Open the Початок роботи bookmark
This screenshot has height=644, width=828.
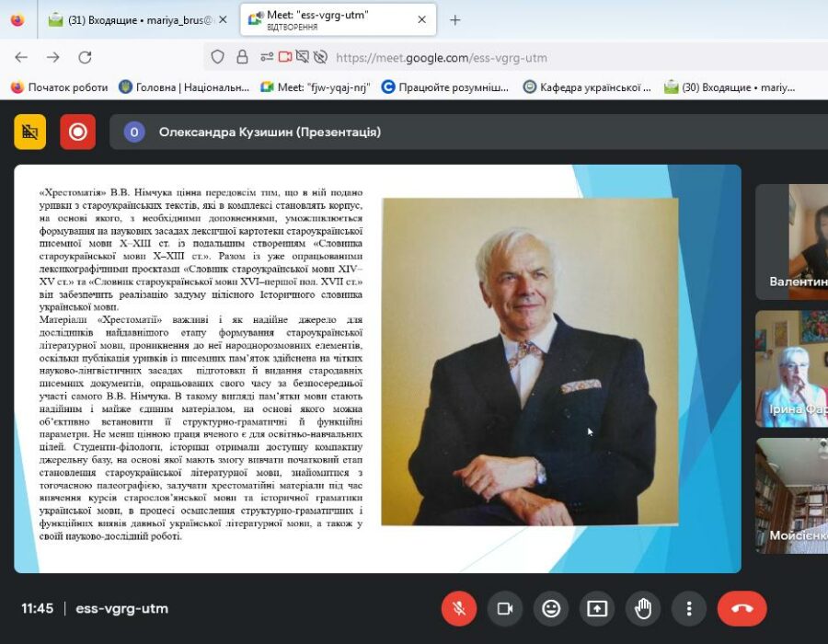(x=59, y=87)
